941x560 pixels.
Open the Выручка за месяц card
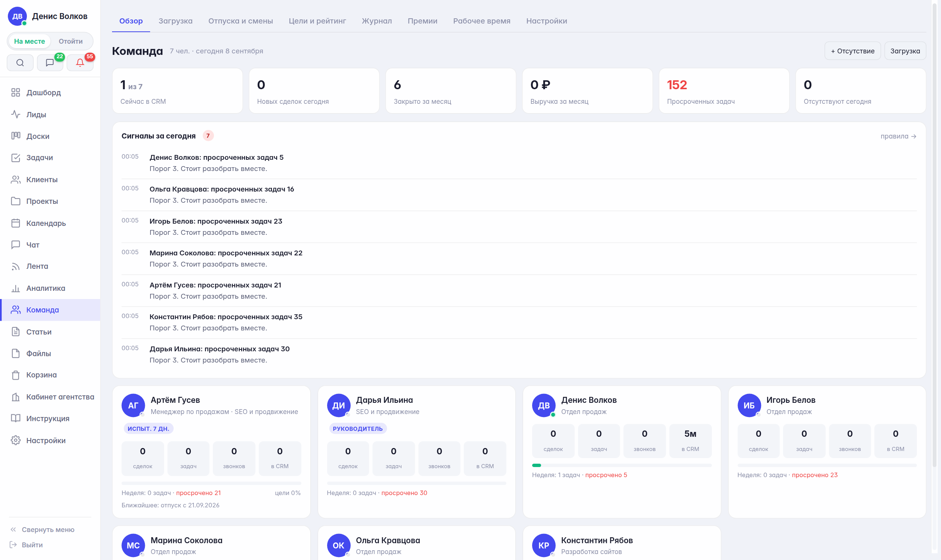tap(587, 91)
